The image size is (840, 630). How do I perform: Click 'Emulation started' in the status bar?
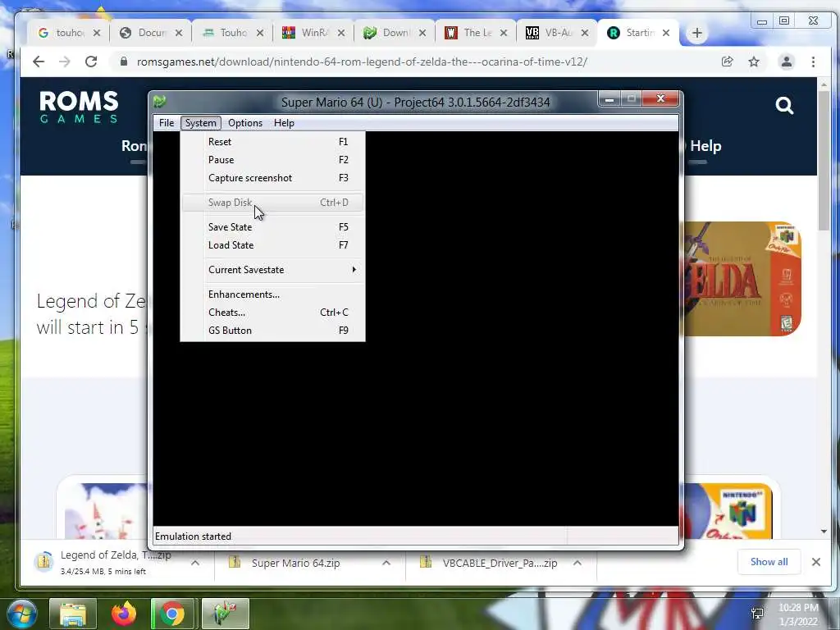(x=193, y=536)
